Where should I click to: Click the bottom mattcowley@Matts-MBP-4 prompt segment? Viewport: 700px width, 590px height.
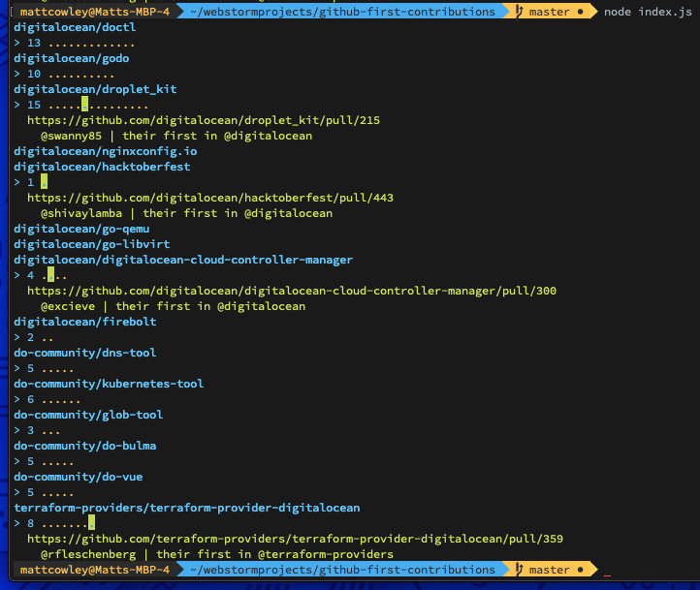tap(95, 570)
